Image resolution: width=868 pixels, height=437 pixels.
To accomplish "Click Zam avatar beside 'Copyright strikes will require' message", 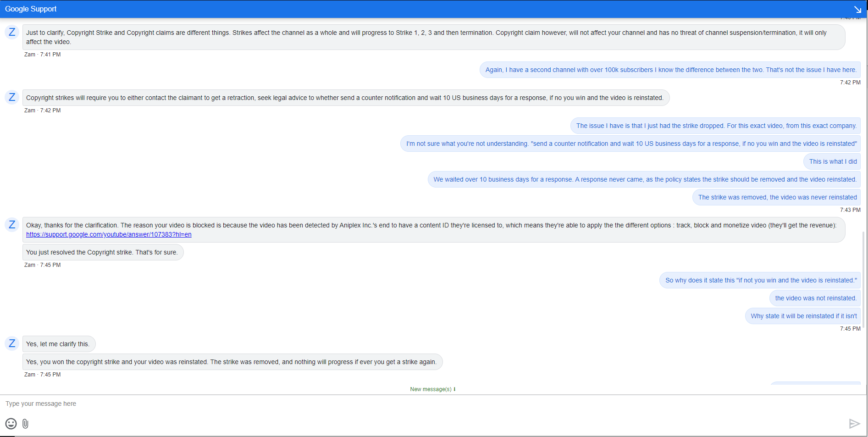I will pyautogui.click(x=12, y=97).
